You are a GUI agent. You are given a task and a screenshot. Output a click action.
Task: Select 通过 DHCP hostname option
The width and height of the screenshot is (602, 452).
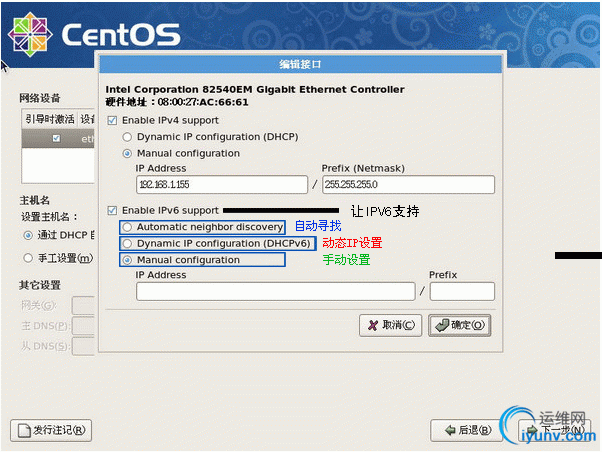[x=28, y=235]
